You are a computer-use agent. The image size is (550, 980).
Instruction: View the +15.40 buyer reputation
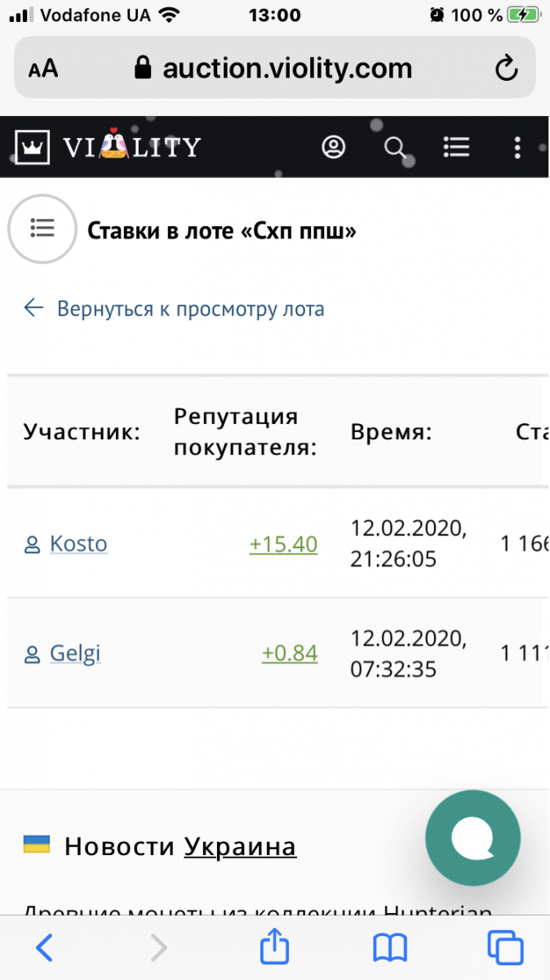[x=283, y=544]
